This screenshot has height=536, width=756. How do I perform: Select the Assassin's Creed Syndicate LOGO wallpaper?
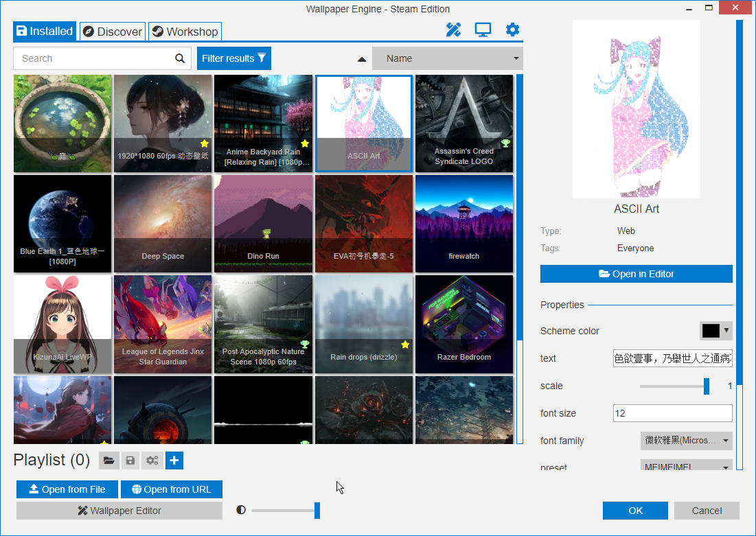coord(464,124)
